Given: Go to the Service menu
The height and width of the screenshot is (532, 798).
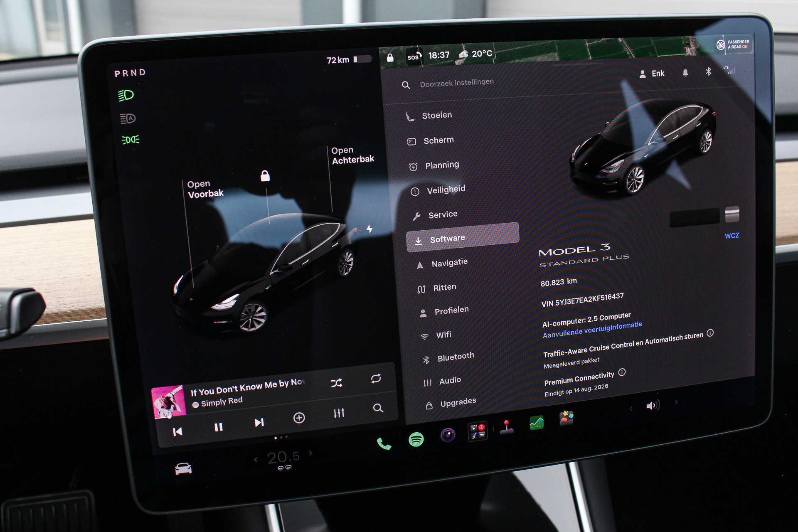Looking at the screenshot, I should click(435, 215).
